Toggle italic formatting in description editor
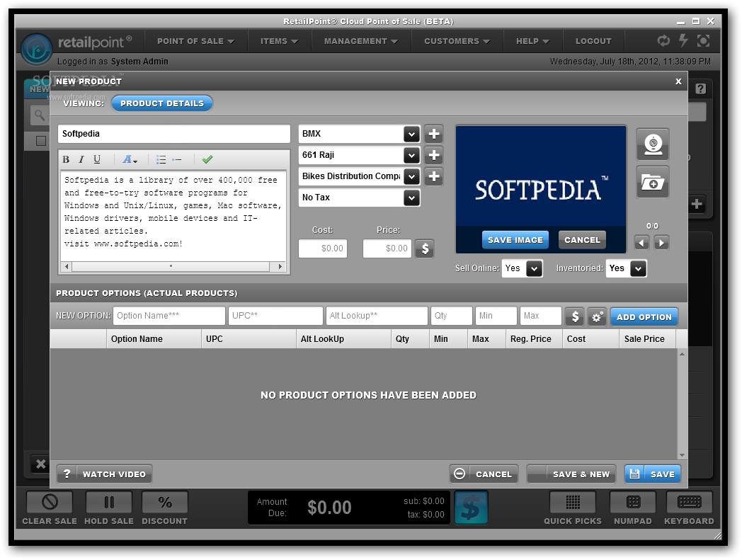Image resolution: width=742 pixels, height=560 pixels. (81, 159)
